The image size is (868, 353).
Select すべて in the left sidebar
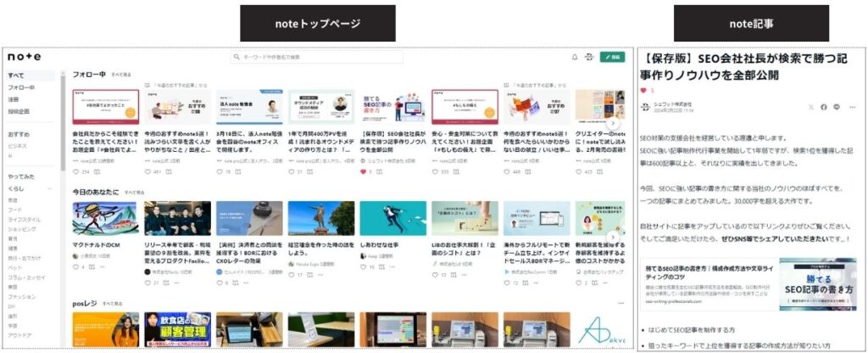[16, 76]
